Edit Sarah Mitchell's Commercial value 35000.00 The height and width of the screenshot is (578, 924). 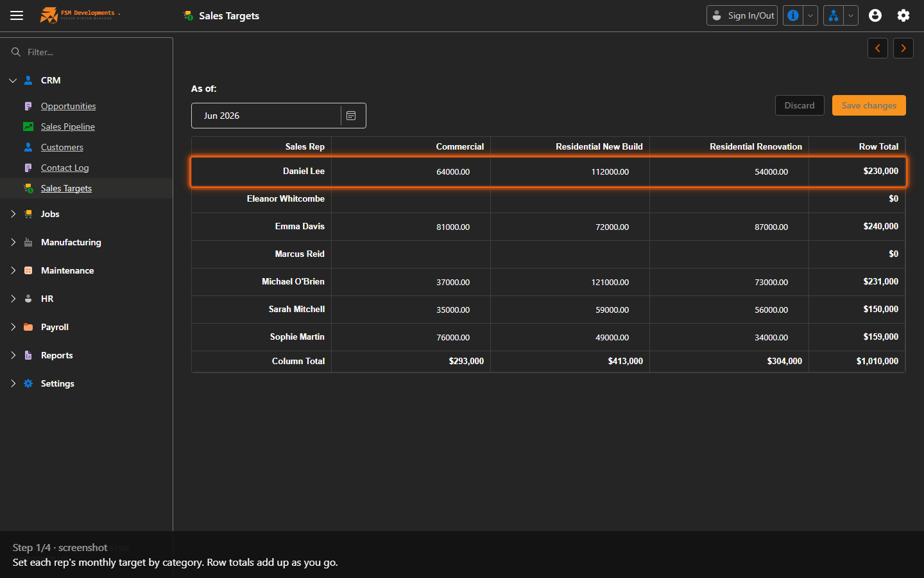coord(411,310)
